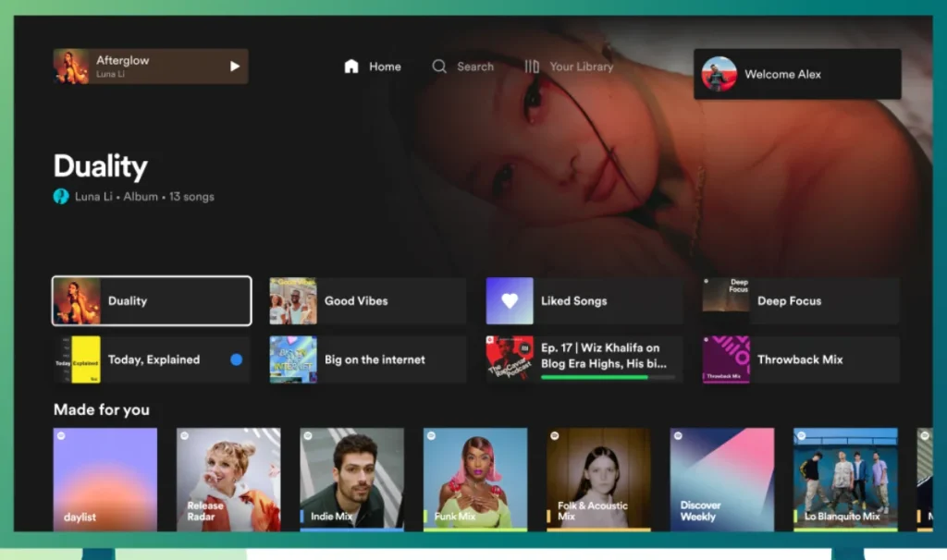Open the Liked Songs tile
This screenshot has height=560, width=947.
[584, 300]
